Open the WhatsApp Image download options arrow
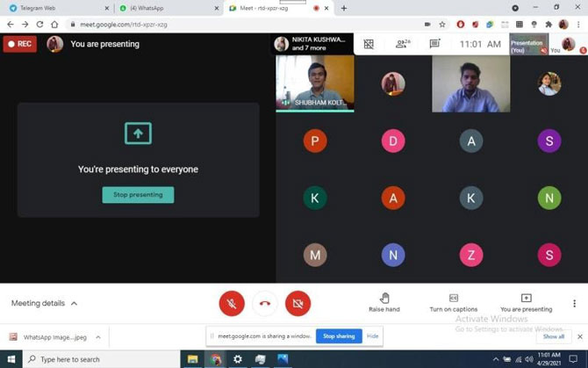The height and width of the screenshot is (368, 588). (x=97, y=336)
